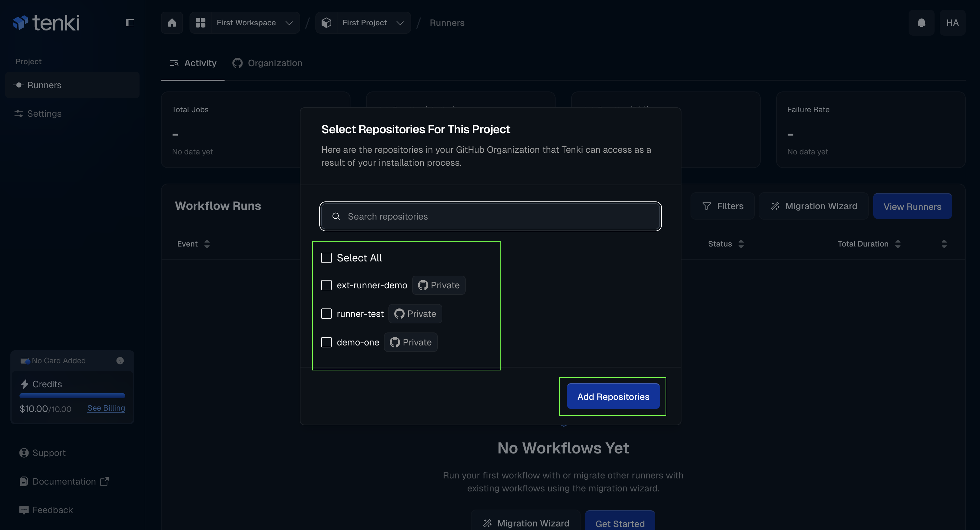Expand the First Workspace dropdown chevron

pos(289,23)
